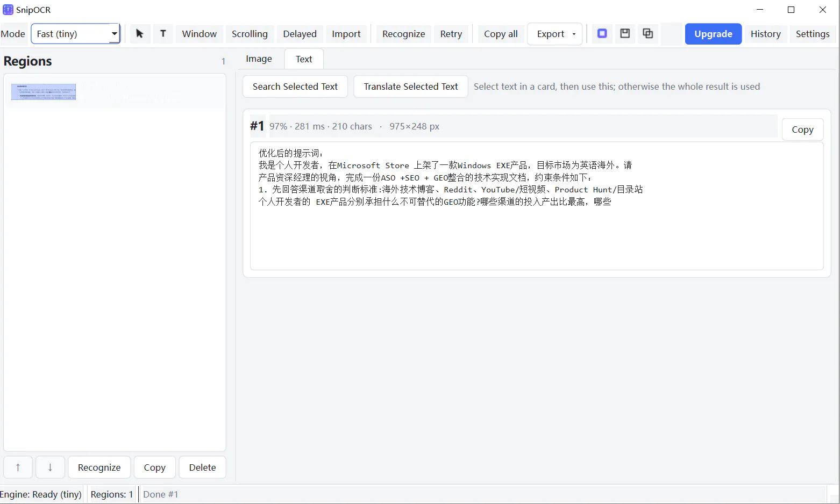The width and height of the screenshot is (840, 504).
Task: Click Translate Selected Text
Action: tap(411, 87)
